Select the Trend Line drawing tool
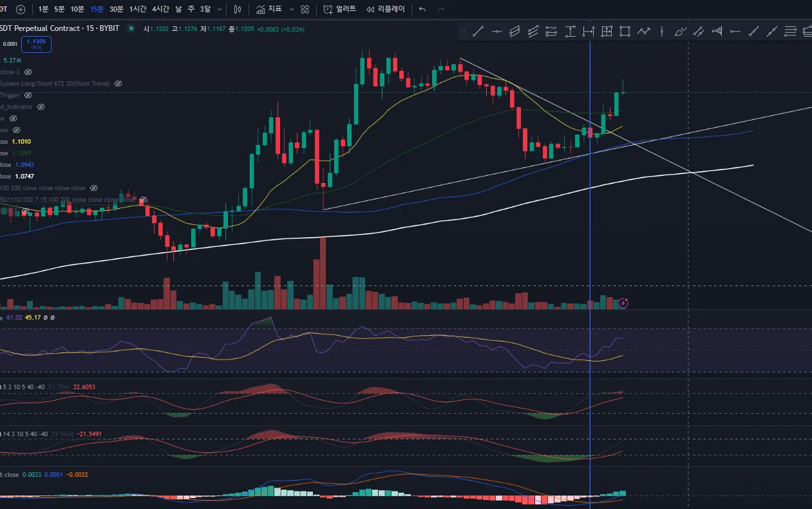The height and width of the screenshot is (509, 812). click(x=478, y=31)
